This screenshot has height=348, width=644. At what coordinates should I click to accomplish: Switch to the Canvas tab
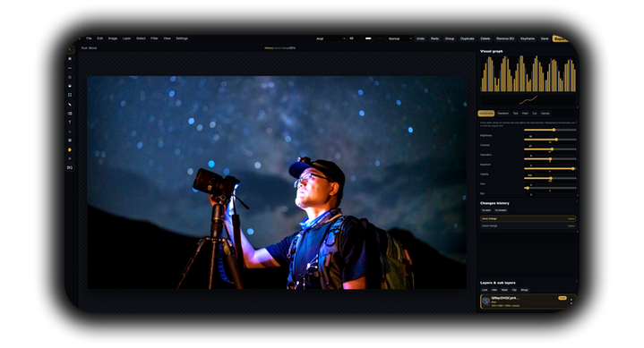tap(545, 114)
